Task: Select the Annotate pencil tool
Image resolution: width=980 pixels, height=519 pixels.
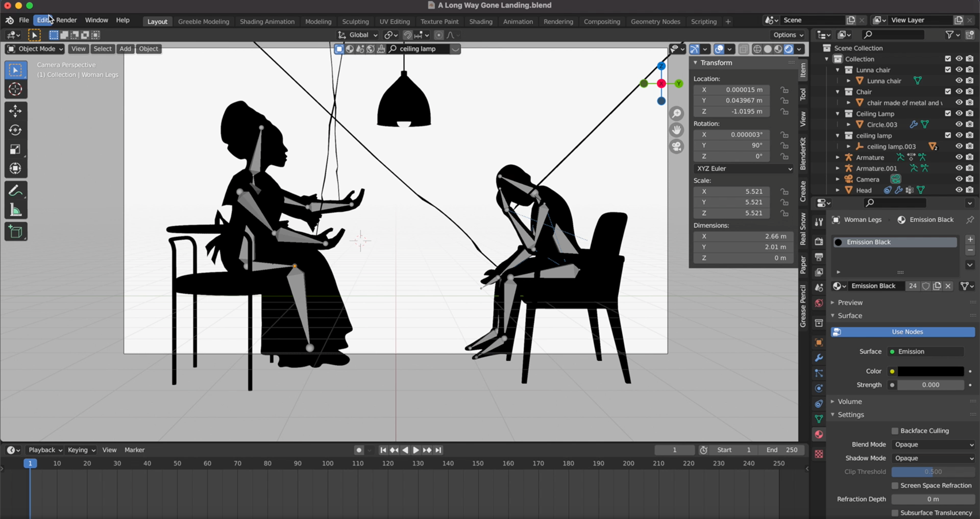Action: pos(15,191)
